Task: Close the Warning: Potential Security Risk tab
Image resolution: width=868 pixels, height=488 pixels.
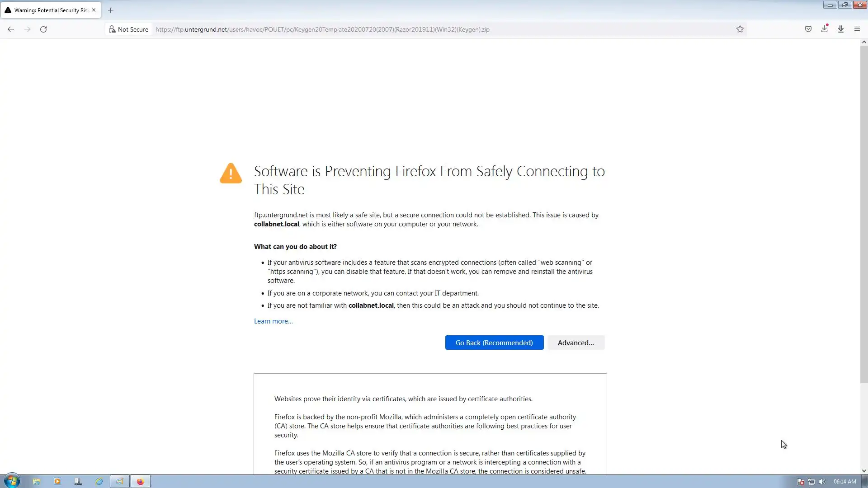Action: point(94,10)
